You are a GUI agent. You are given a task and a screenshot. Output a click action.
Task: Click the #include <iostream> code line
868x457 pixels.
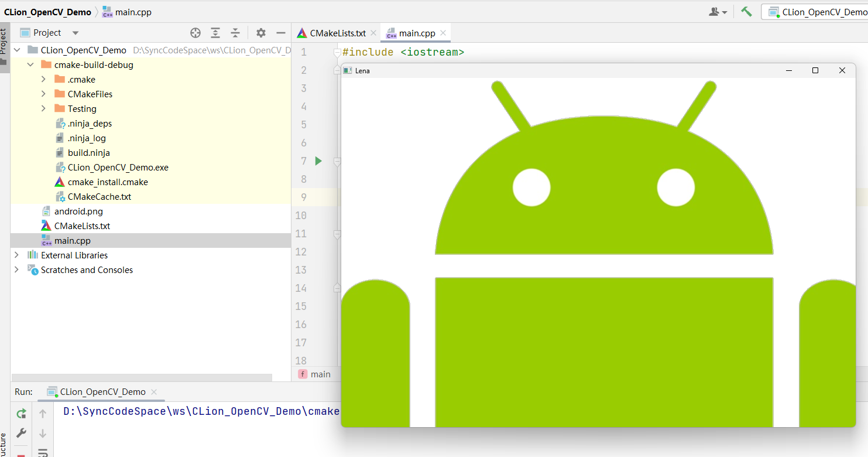[x=403, y=52]
